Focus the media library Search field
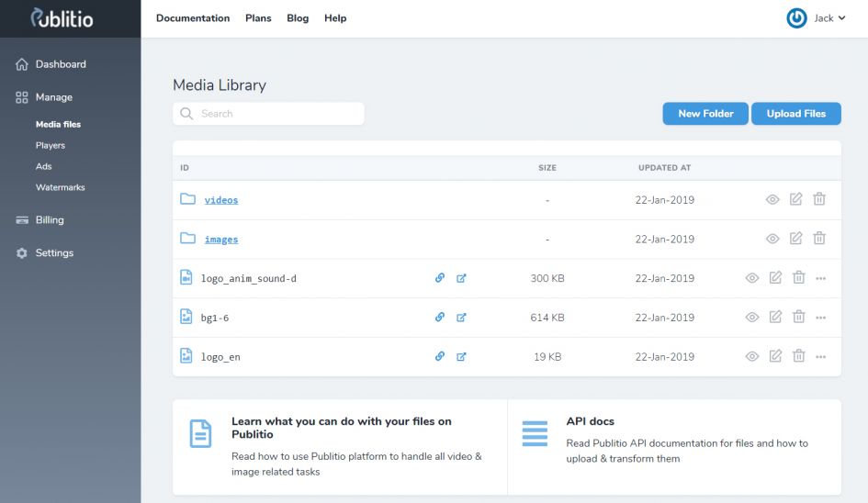 (x=268, y=114)
